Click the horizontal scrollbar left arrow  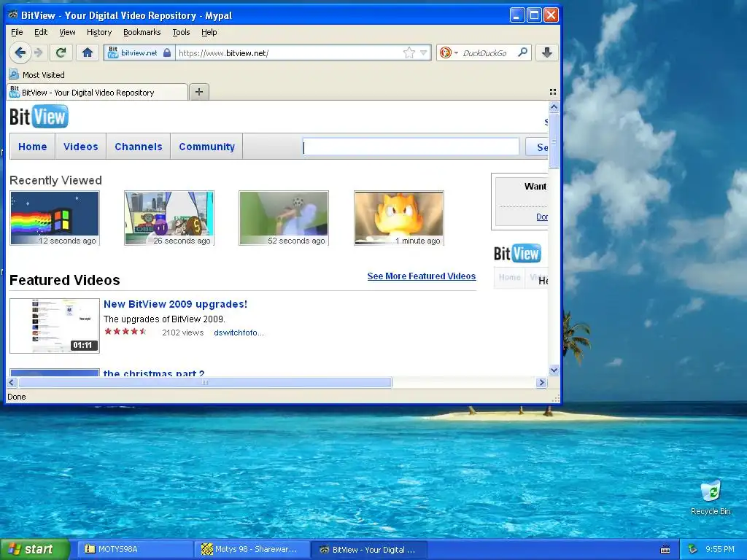click(12, 382)
